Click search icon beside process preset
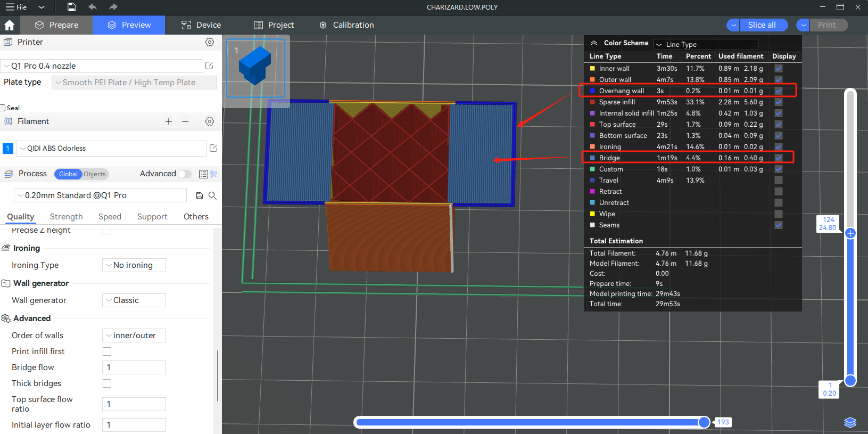The height and width of the screenshot is (434, 868). coord(212,195)
